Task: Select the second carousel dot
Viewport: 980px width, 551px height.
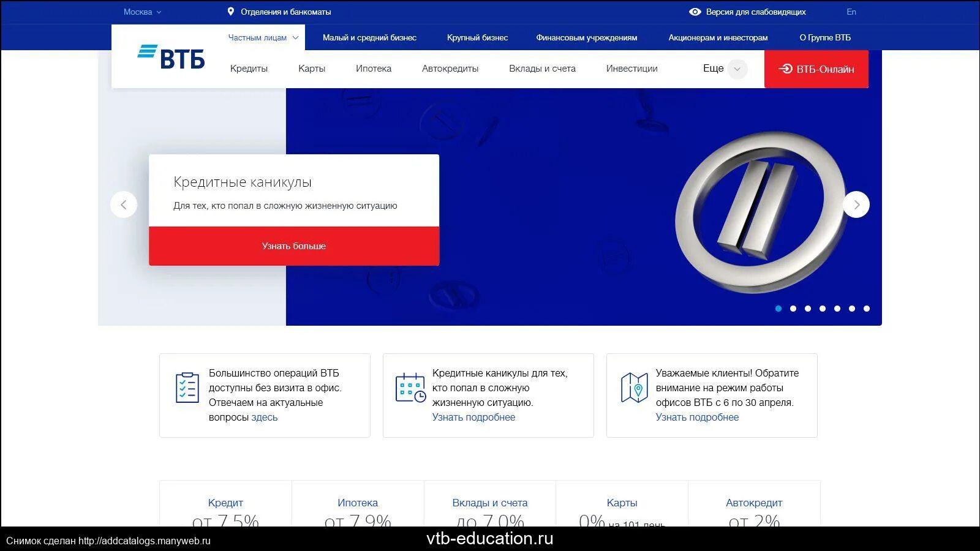Action: point(793,309)
